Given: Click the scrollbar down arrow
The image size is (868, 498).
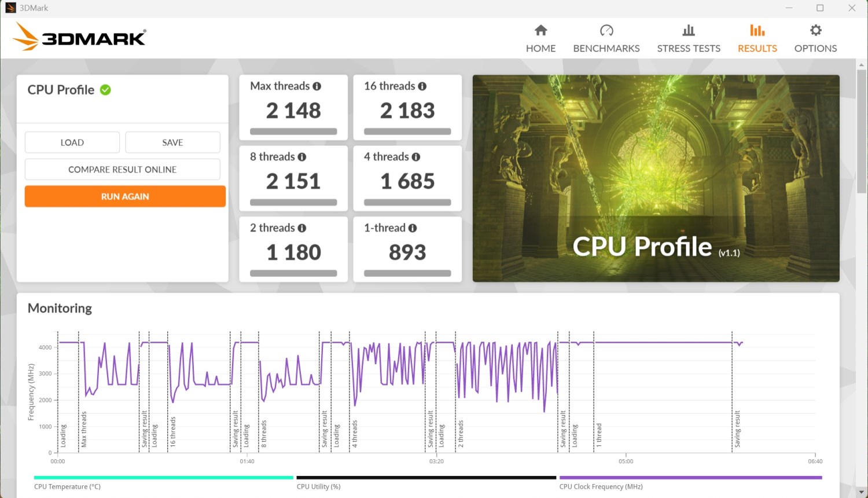Looking at the screenshot, I should (862, 493).
